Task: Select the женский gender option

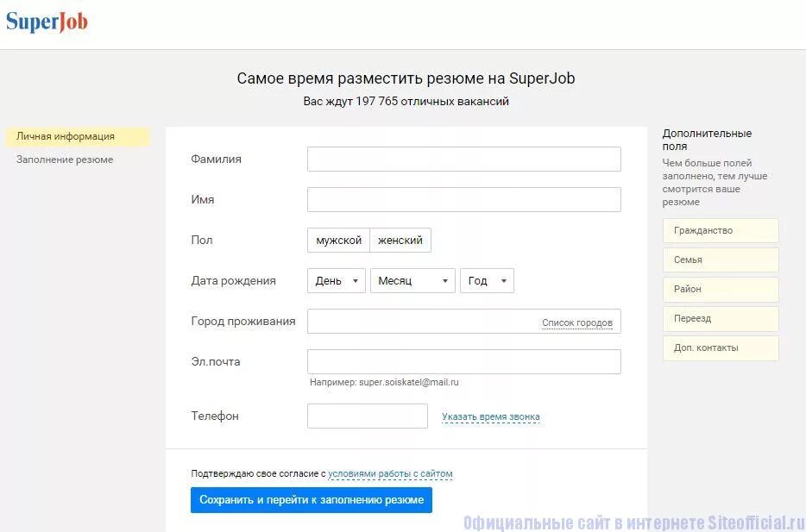Action: 400,241
